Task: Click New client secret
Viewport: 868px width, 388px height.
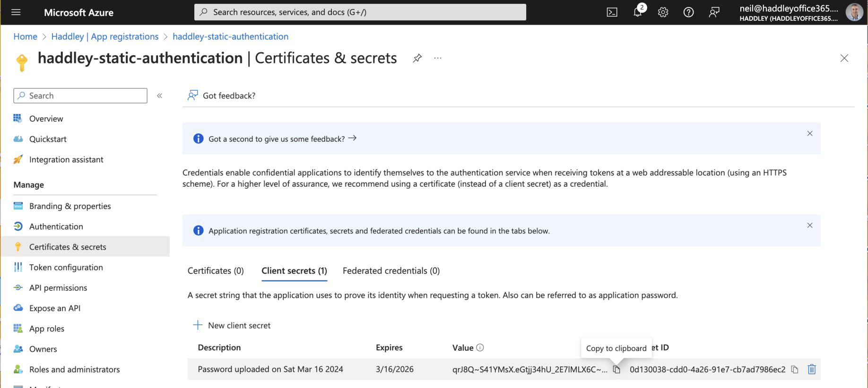Action: (232, 325)
